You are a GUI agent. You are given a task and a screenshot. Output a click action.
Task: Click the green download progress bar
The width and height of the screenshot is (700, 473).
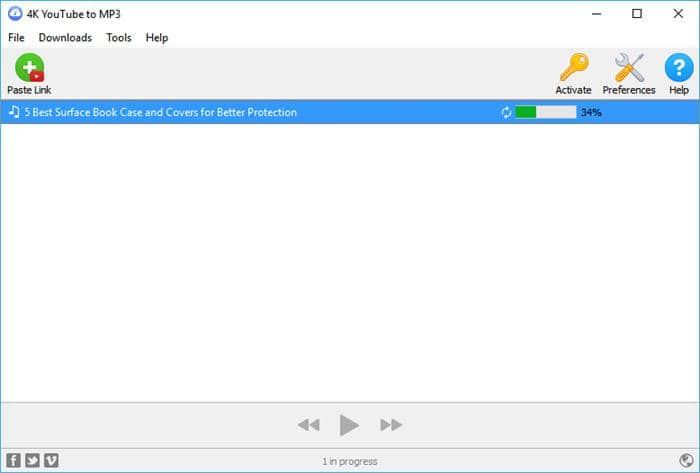pyautogui.click(x=546, y=112)
